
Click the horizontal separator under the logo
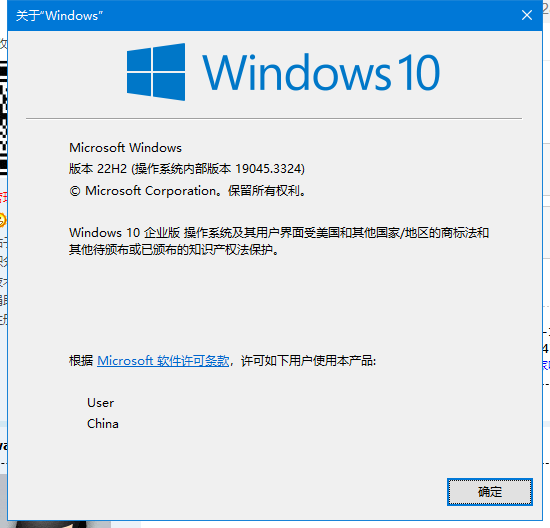[x=274, y=119]
